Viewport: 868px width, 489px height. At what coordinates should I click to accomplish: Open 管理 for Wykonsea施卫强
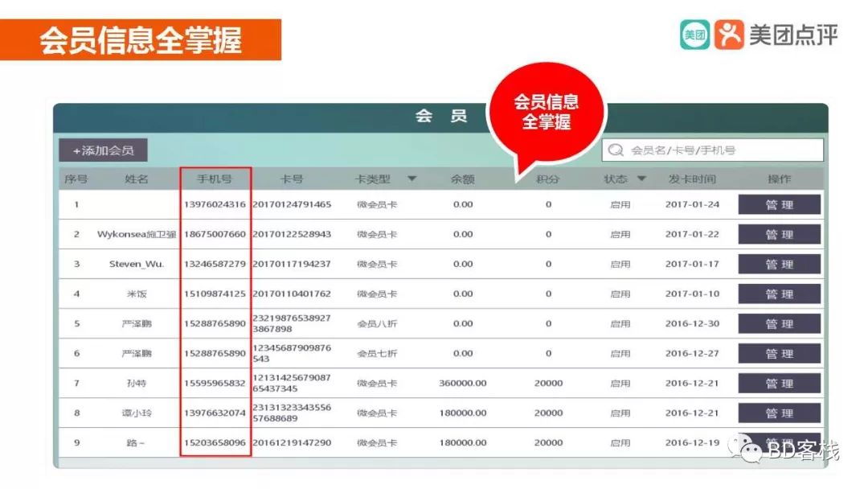[779, 235]
